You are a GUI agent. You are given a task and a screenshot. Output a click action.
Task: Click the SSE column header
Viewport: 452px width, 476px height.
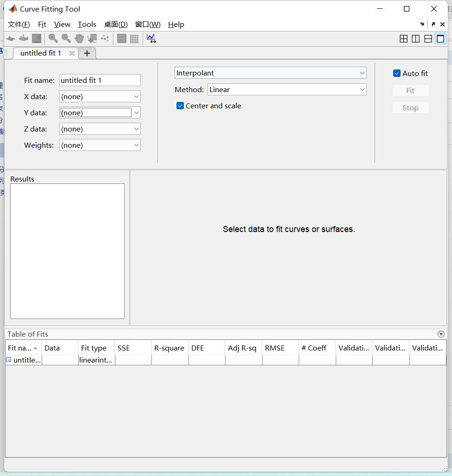point(133,348)
